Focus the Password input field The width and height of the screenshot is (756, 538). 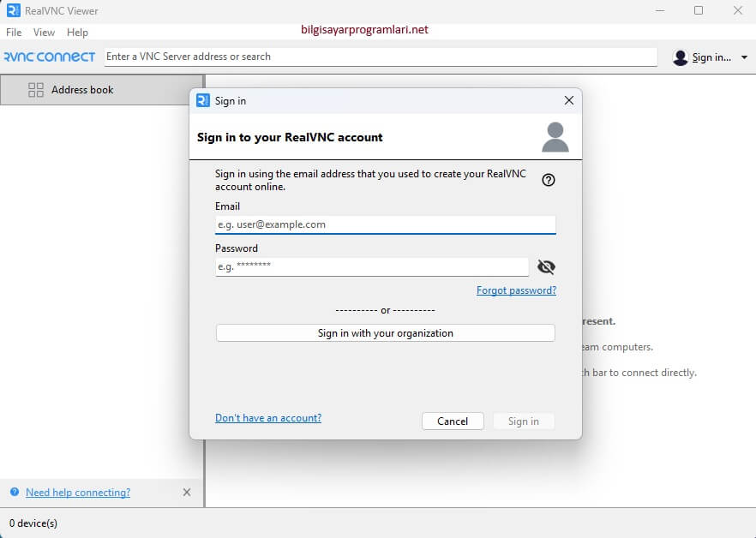[x=372, y=266]
